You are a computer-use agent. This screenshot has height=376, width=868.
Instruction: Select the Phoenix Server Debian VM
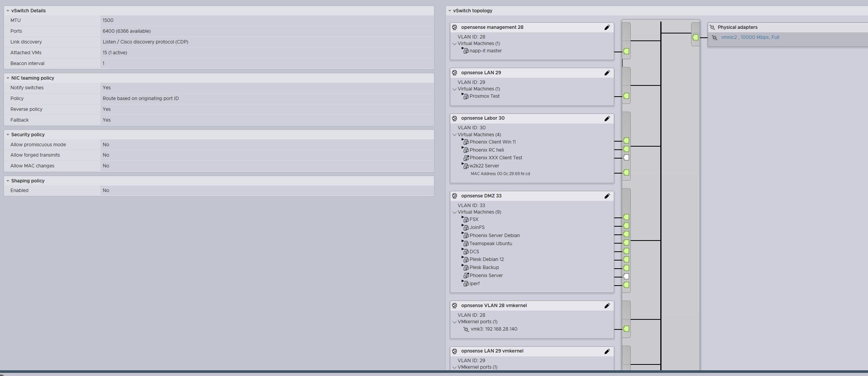pyautogui.click(x=495, y=236)
